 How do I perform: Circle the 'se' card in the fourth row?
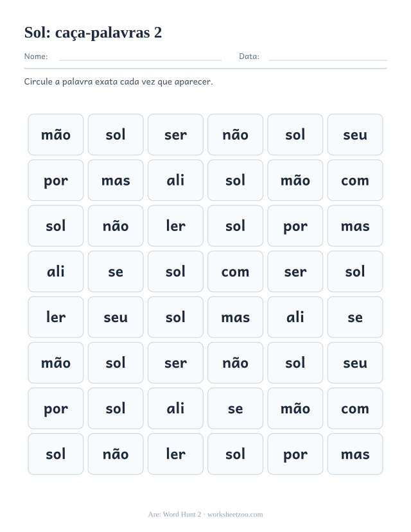116,271
